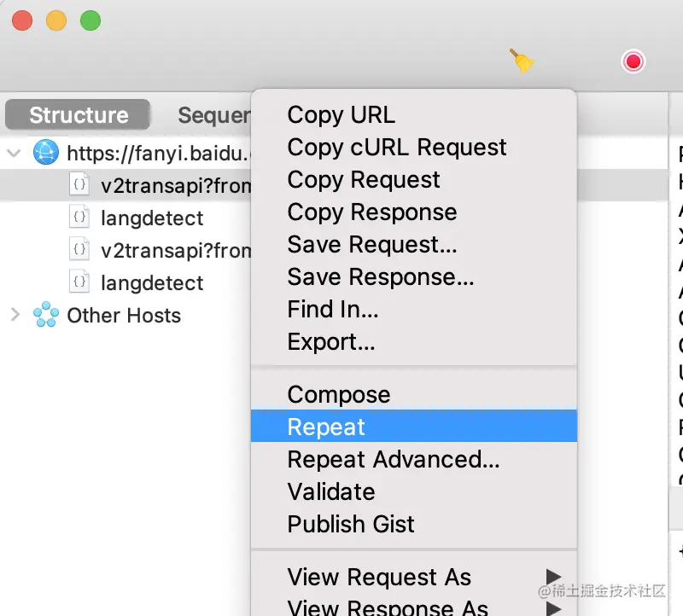Click the macOS green zoom window button

(90, 20)
